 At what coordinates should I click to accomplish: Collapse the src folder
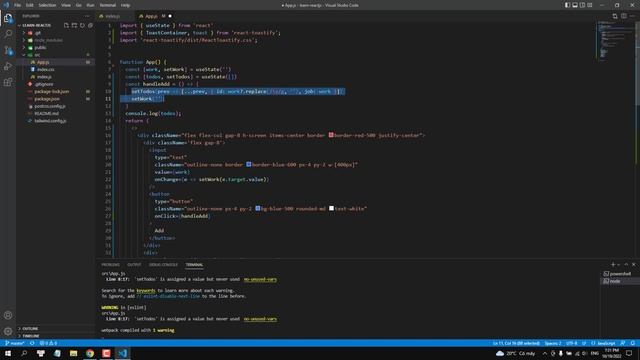coord(37,55)
